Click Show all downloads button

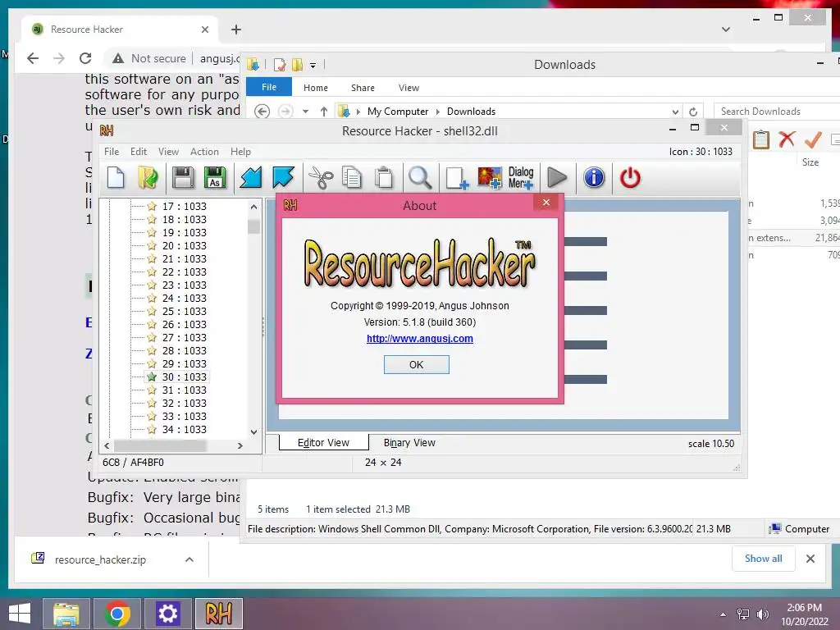click(764, 558)
